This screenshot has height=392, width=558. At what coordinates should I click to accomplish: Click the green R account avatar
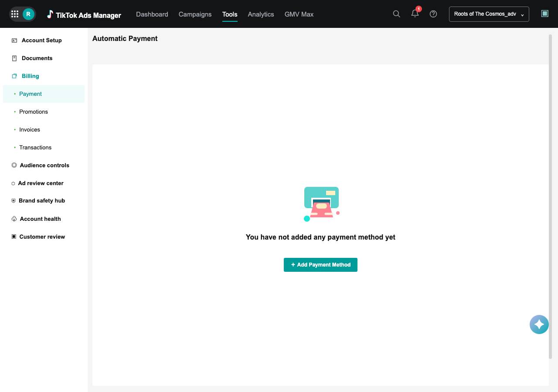[28, 14]
